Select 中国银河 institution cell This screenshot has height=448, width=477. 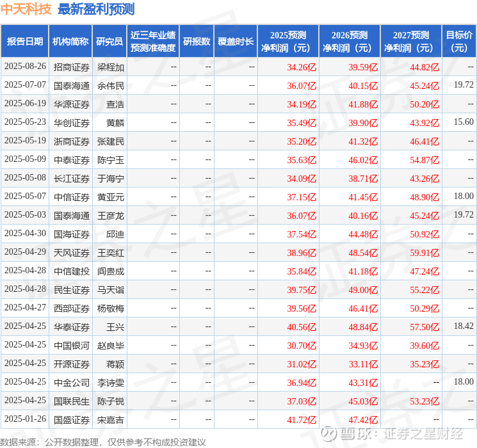point(72,346)
